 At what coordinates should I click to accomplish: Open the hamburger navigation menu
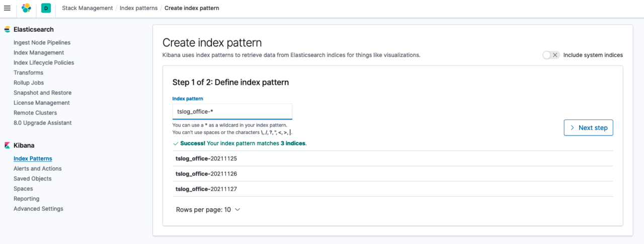click(7, 8)
